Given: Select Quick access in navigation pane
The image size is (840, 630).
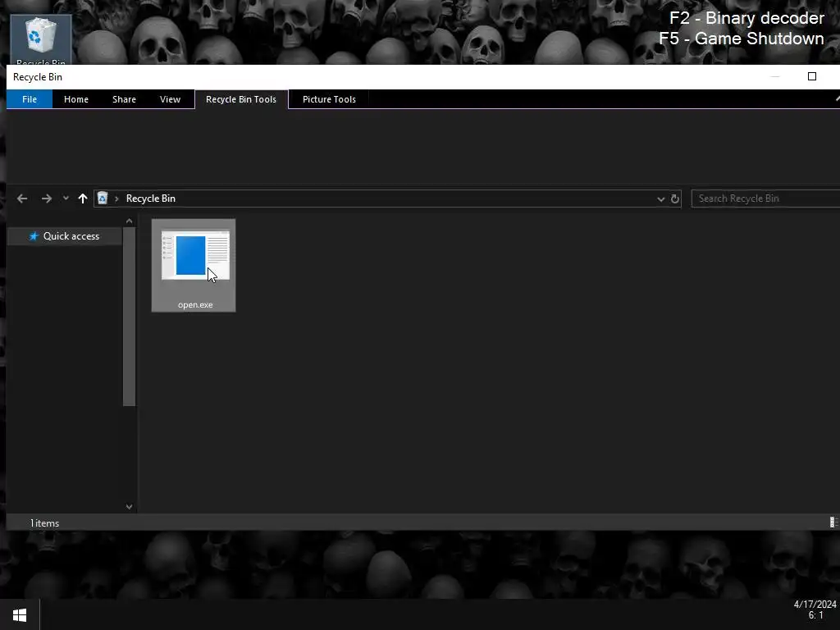Looking at the screenshot, I should point(65,236).
